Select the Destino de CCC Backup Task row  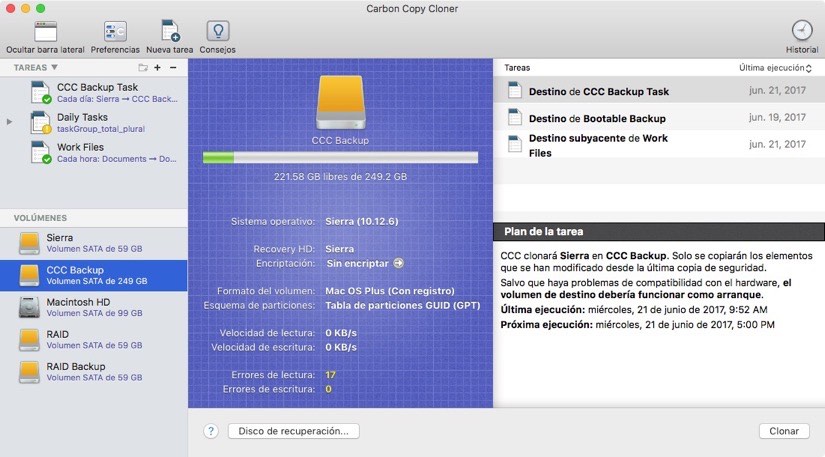click(659, 90)
